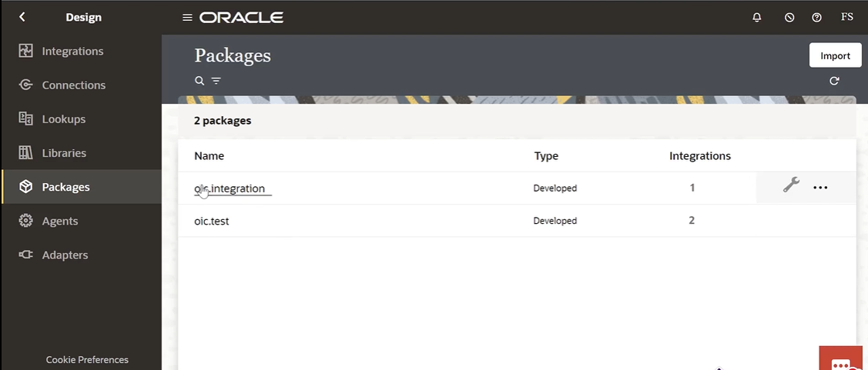This screenshot has height=370, width=868.
Task: Go to Lookups in sidebar
Action: (x=64, y=119)
